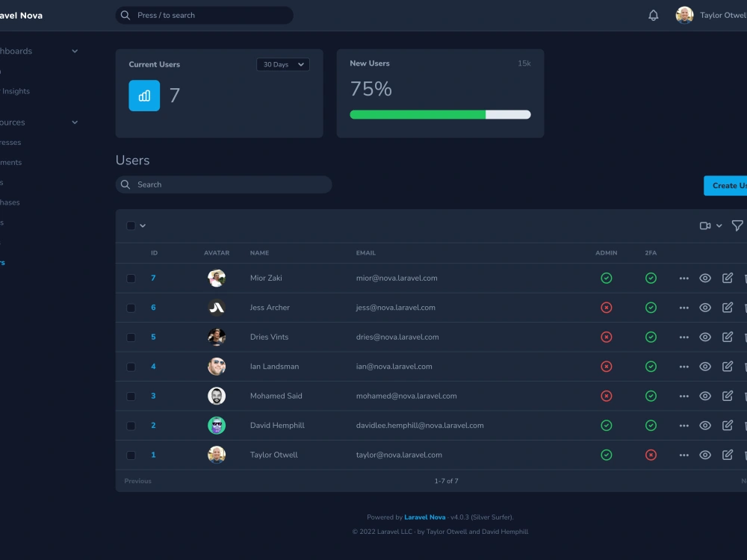
Task: Open the table filter funnel icon
Action: 737,225
